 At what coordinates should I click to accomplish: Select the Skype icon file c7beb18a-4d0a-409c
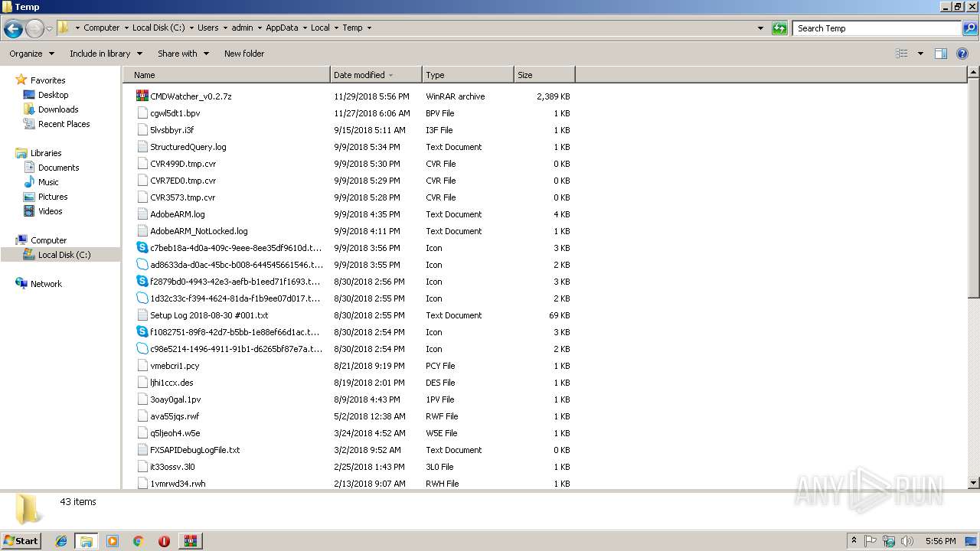click(x=142, y=248)
